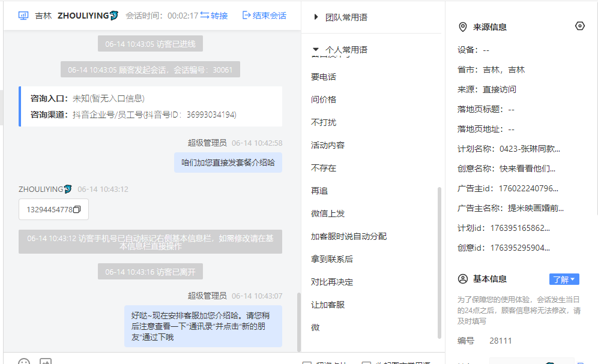Click the 咨询渠道 抖音企业号 info line
Image resolution: width=598 pixels, height=364 pixels.
pos(133,115)
